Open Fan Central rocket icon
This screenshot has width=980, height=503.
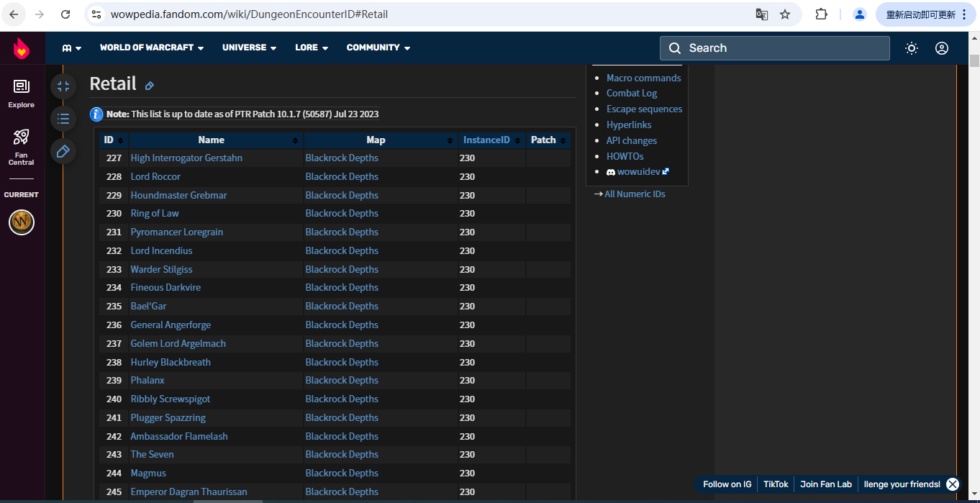click(22, 147)
